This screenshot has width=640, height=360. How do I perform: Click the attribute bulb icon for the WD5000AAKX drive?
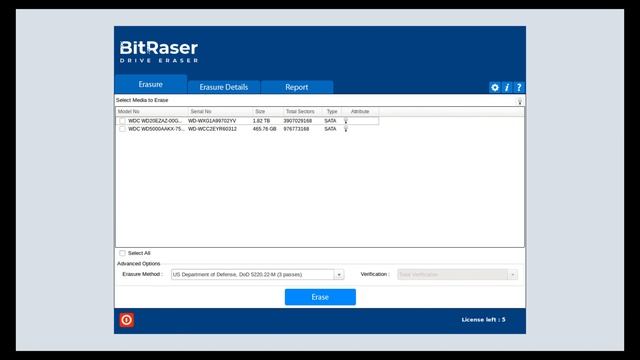click(x=346, y=129)
